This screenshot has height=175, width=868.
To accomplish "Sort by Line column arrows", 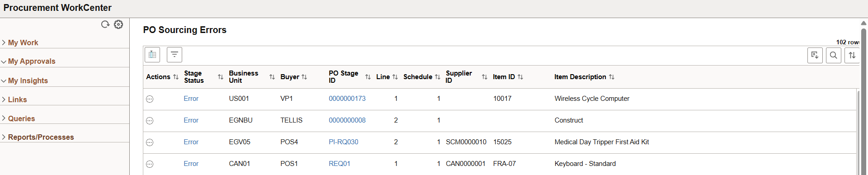I will click(x=395, y=77).
